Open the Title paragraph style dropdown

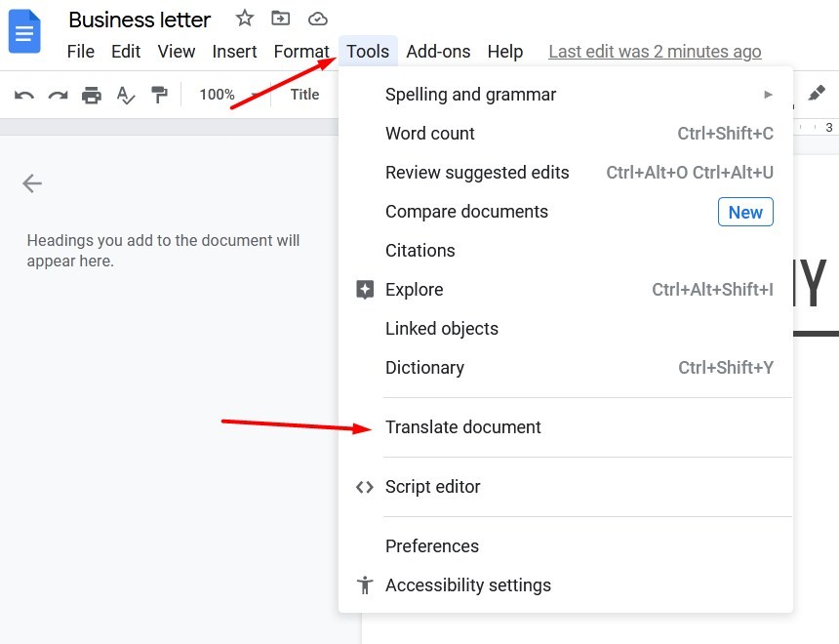point(305,95)
